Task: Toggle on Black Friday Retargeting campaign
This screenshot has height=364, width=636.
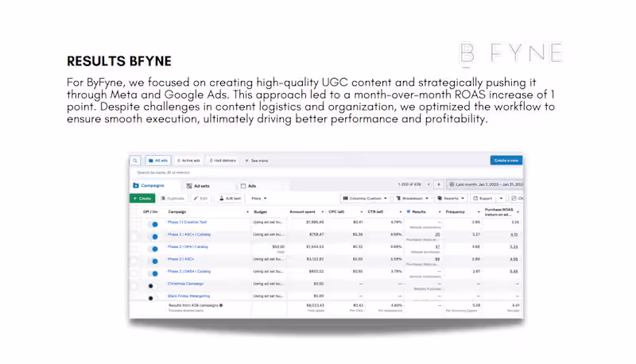Action: tap(153, 298)
